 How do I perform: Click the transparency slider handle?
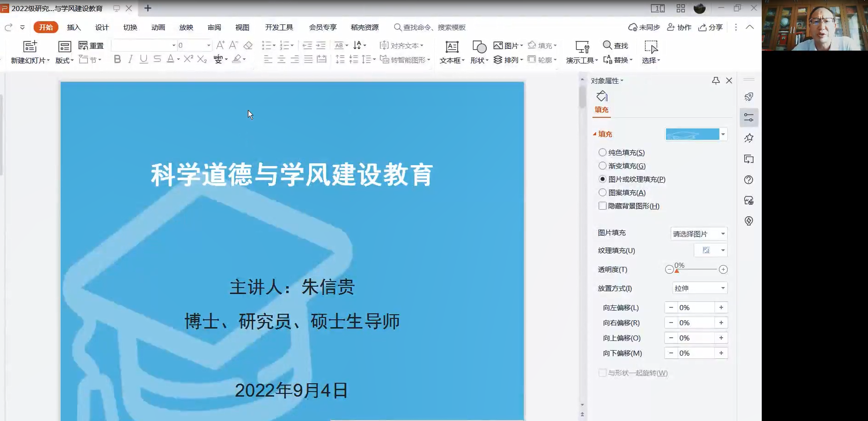point(677,271)
